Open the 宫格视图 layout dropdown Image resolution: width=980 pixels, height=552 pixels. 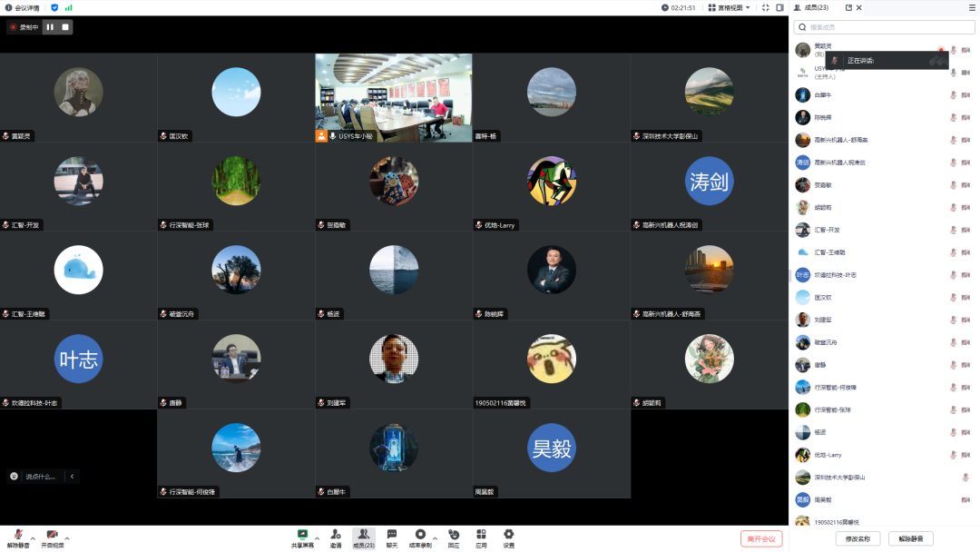tap(730, 7)
